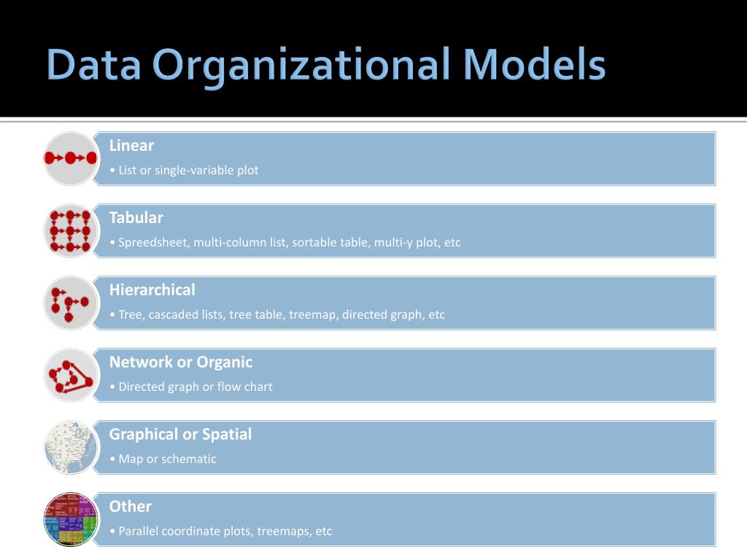The image size is (747, 560).
Task: Click empty area of Graphical or Spatial bar
Action: tap(476, 448)
